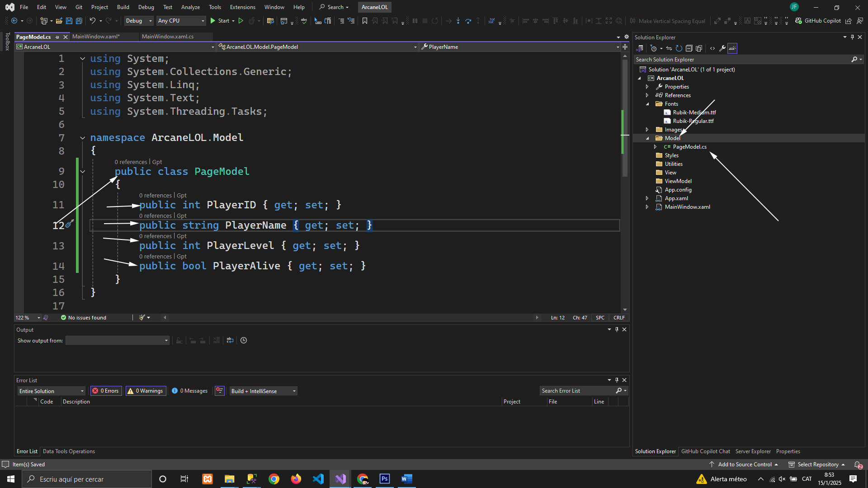The width and height of the screenshot is (868, 488).
Task: Toggle the 0 Errors filter in Error List
Action: [x=106, y=391]
